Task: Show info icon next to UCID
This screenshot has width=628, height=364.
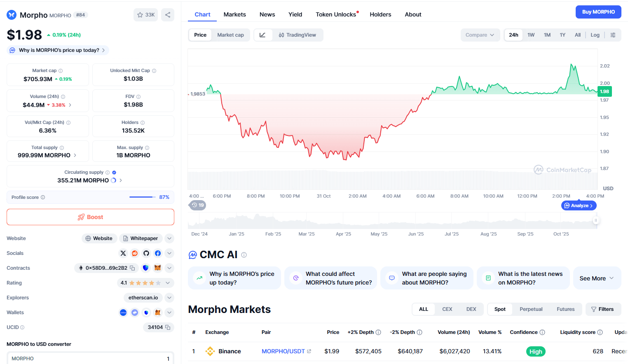Action: (22, 327)
